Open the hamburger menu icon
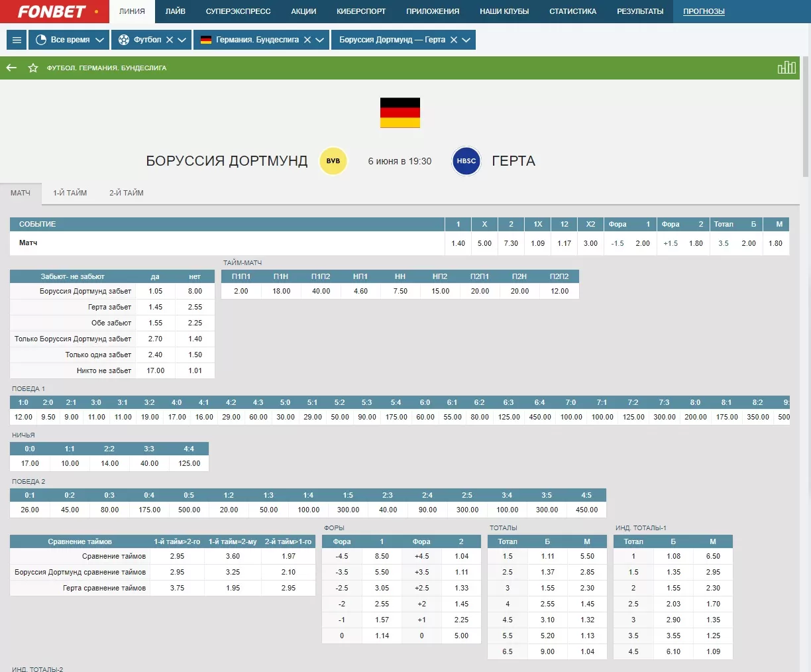The height and width of the screenshot is (672, 811). coord(17,40)
